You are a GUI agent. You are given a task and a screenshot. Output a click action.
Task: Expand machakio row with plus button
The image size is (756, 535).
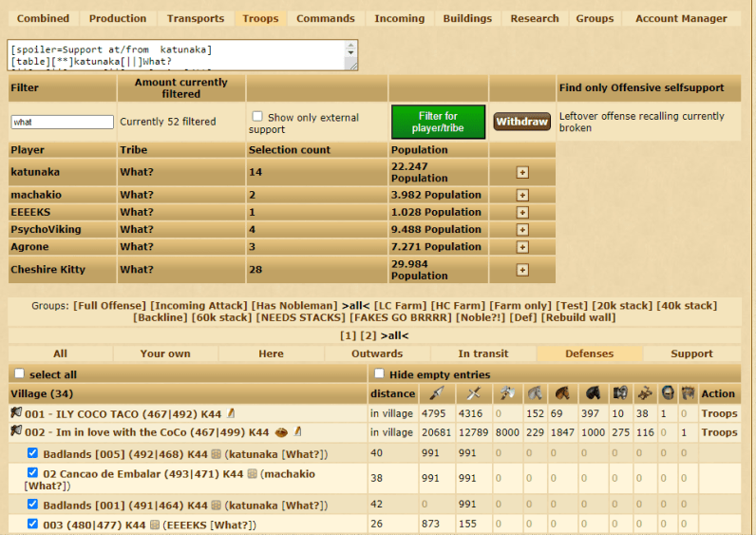click(522, 195)
